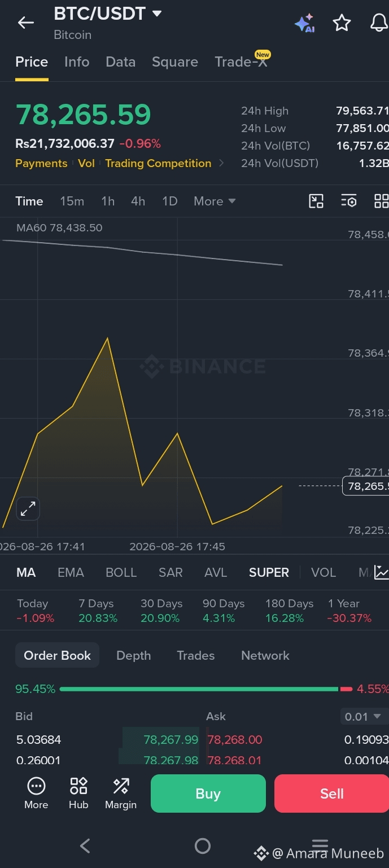This screenshot has height=868, width=389.
Task: Toggle the BOLL indicator
Action: point(121,572)
